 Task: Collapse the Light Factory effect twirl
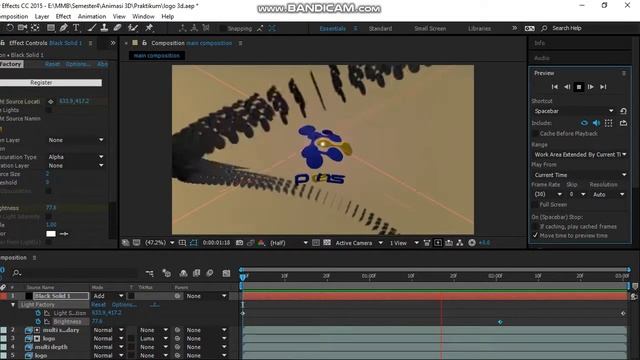tap(13, 304)
